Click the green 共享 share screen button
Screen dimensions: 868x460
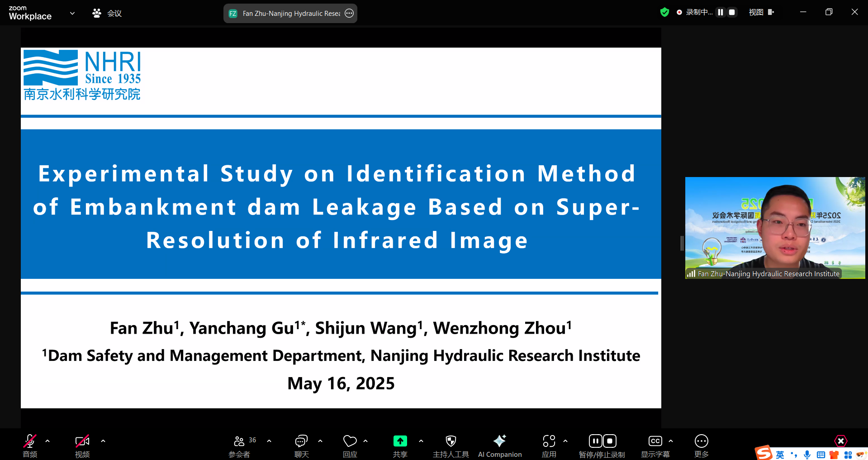(x=400, y=441)
